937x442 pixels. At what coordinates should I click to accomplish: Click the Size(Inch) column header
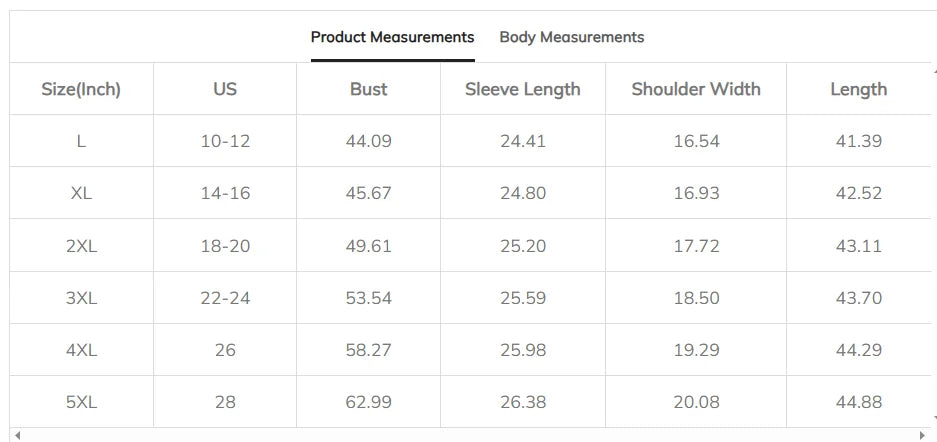tap(81, 89)
